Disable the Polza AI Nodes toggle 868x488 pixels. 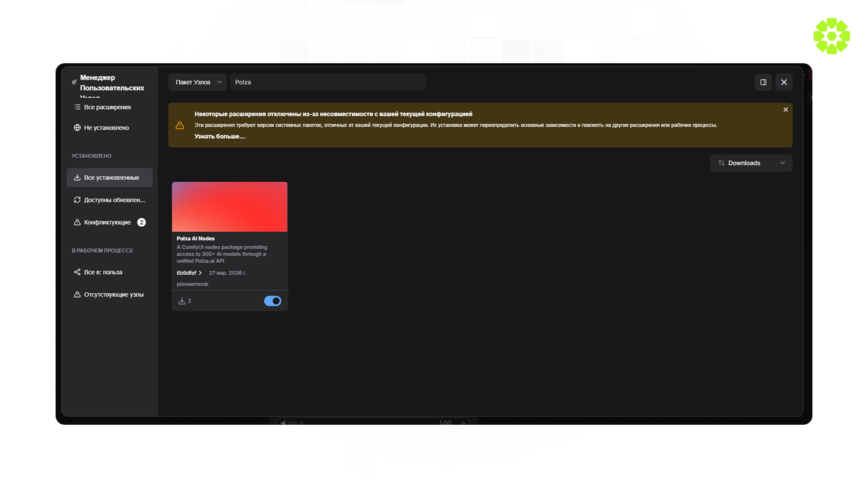(273, 301)
